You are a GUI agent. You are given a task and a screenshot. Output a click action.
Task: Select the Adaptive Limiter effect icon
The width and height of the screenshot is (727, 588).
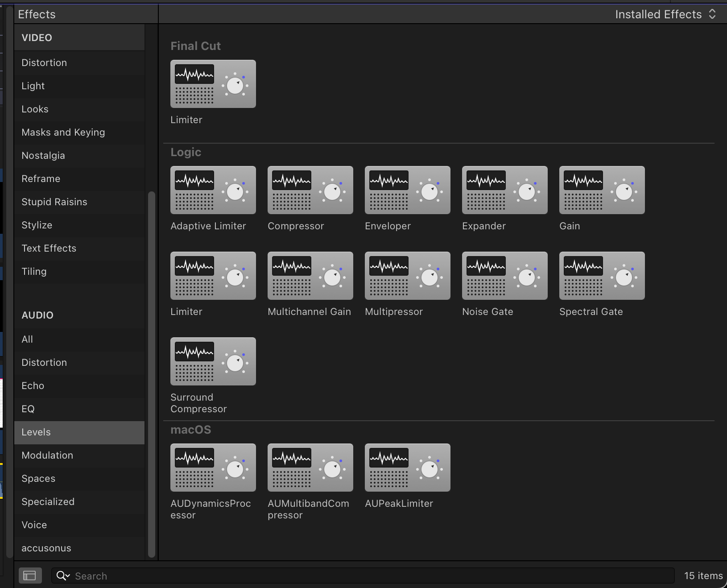(x=213, y=190)
